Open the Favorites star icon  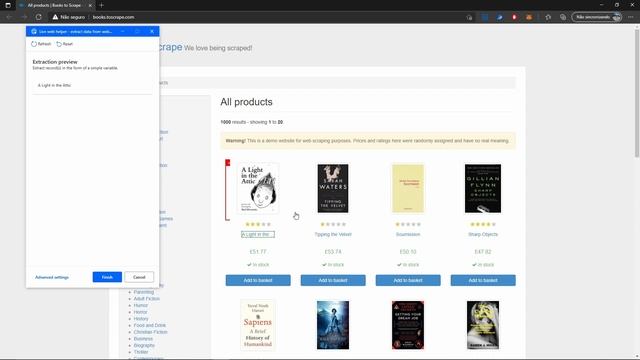point(548,17)
